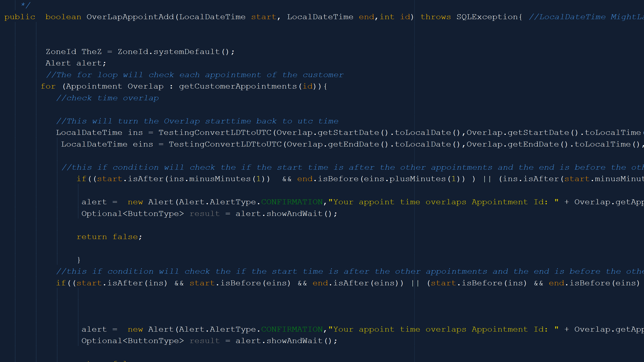Click 'end.isAfter(eins)' in second if statement
The width and height of the screenshot is (644, 362).
tap(355, 283)
